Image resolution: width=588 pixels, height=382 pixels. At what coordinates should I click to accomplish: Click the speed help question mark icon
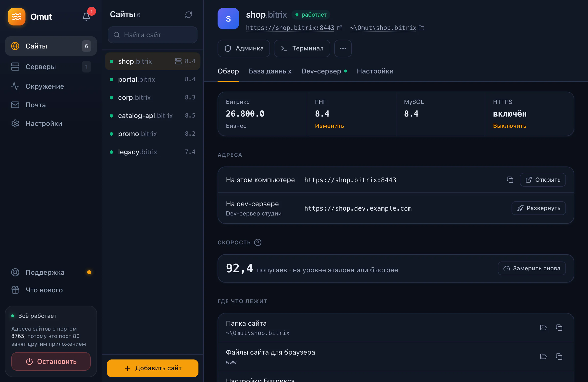pos(258,242)
